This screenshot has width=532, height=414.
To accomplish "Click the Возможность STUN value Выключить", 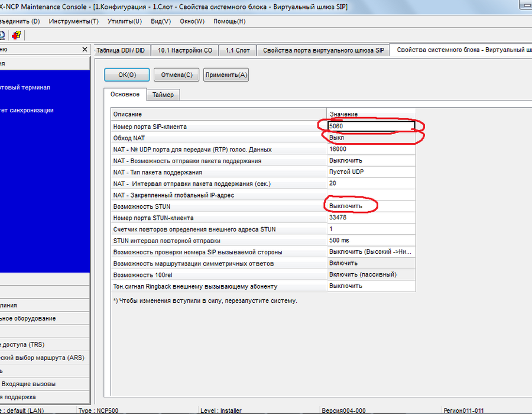I will [x=371, y=206].
